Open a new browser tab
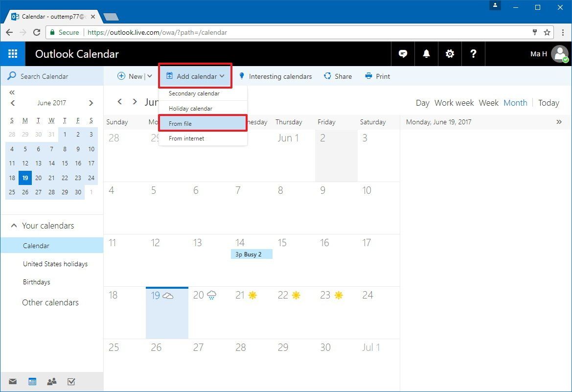This screenshot has width=572, height=392. (111, 17)
